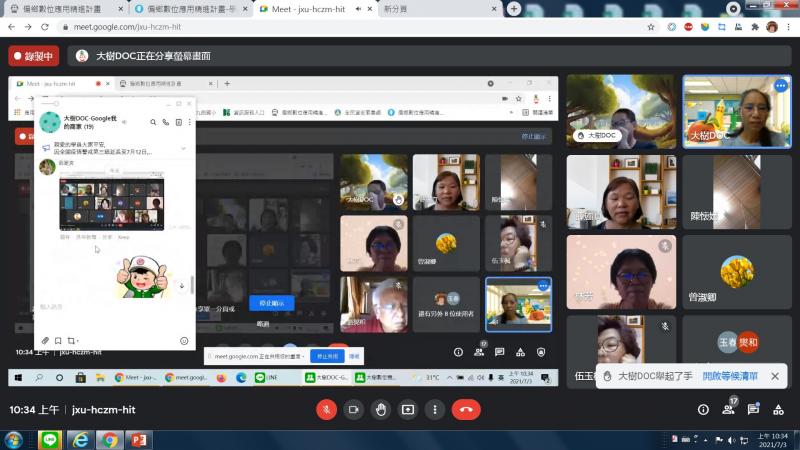800x450 pixels.
Task: Open Internet Explorer from the taskbar
Action: pos(80,440)
